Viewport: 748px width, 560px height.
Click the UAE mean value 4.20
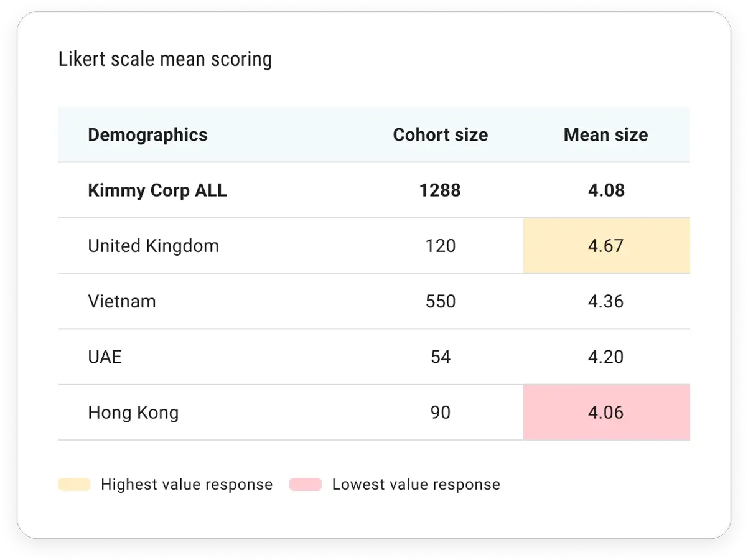pyautogui.click(x=606, y=357)
